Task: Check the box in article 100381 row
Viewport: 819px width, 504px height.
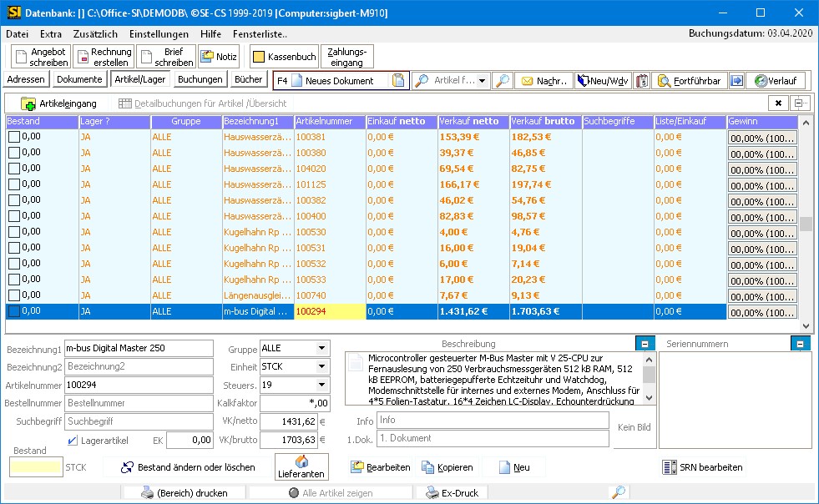Action: pyautogui.click(x=13, y=136)
